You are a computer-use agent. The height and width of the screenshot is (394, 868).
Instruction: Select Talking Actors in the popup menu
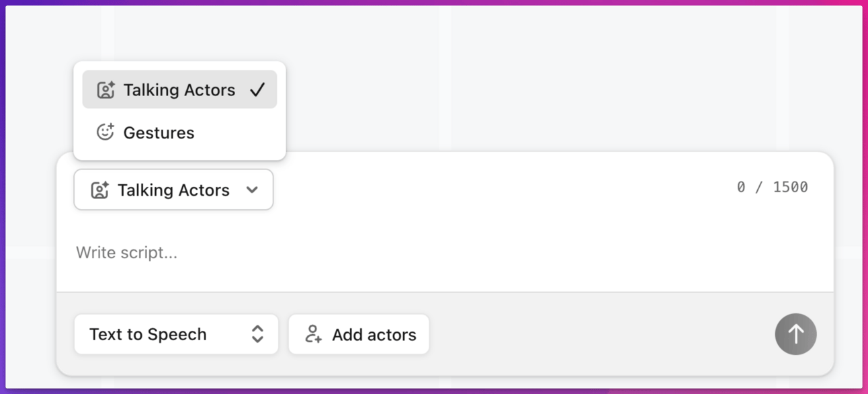[x=179, y=89]
